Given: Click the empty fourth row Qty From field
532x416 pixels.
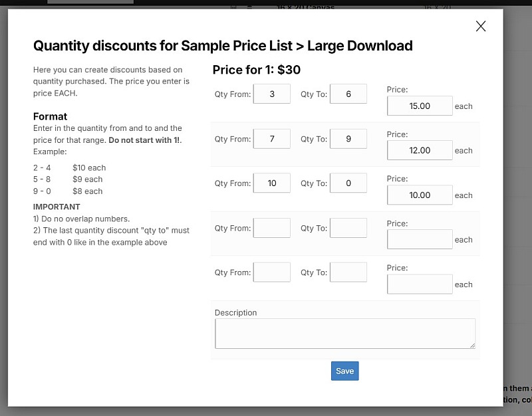Looking at the screenshot, I should pos(272,228).
